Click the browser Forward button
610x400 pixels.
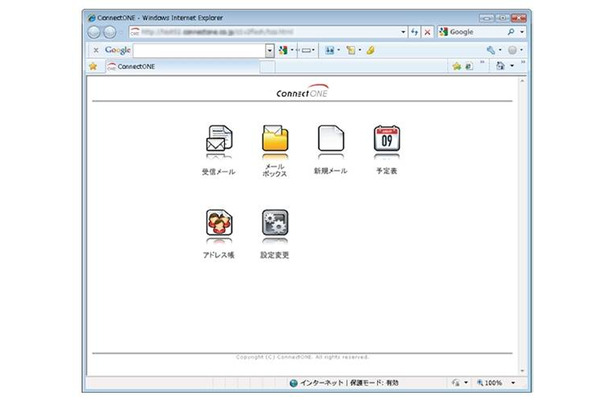tap(109, 32)
